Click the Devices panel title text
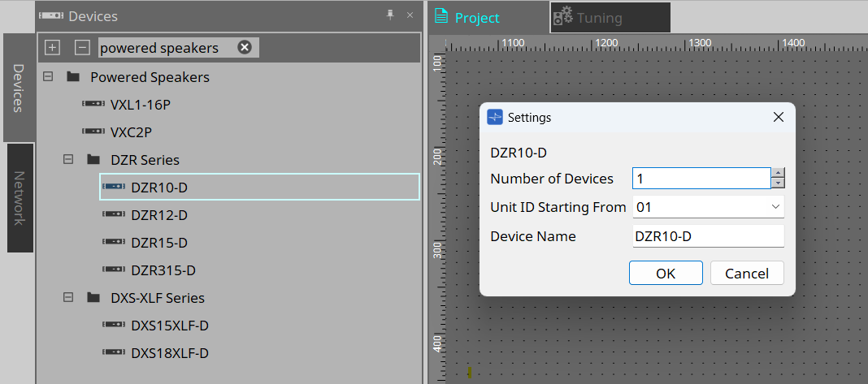This screenshot has height=384, width=868. coord(93,16)
